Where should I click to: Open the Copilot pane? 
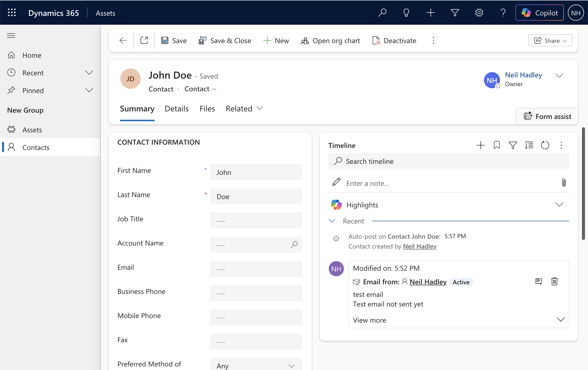tap(539, 13)
